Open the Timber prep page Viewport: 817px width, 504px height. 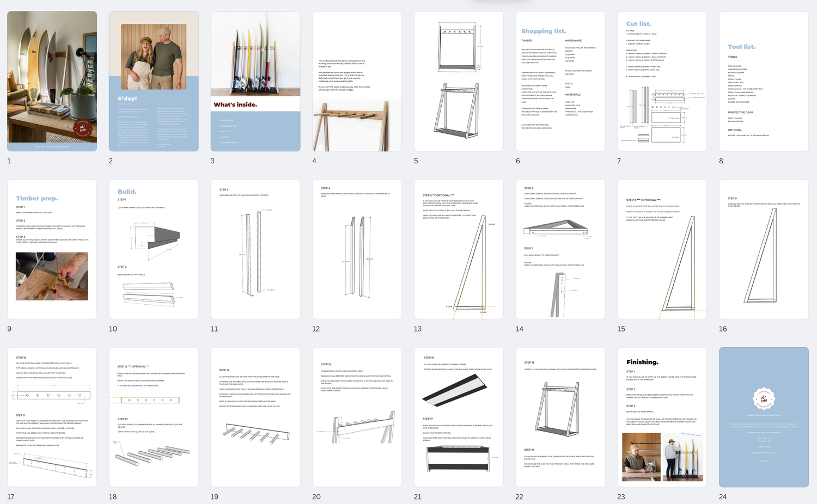tap(52, 249)
